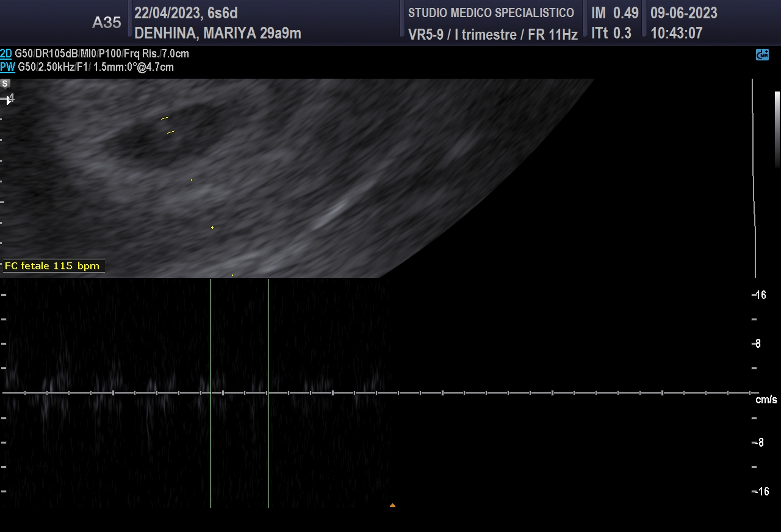Click the A35 identifier in header

(x=106, y=23)
